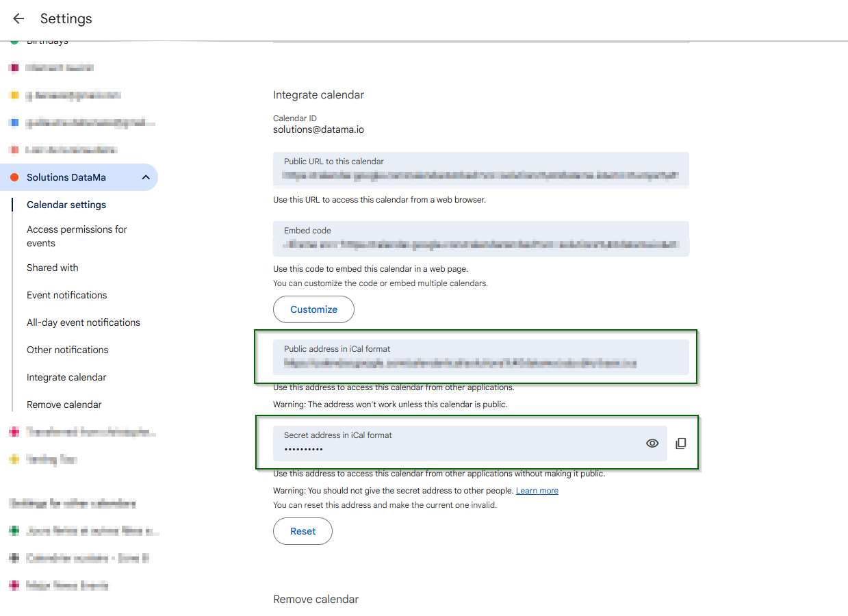This screenshot has height=616, width=848.
Task: Go to Remove calendar in the sidebar
Action: click(64, 405)
